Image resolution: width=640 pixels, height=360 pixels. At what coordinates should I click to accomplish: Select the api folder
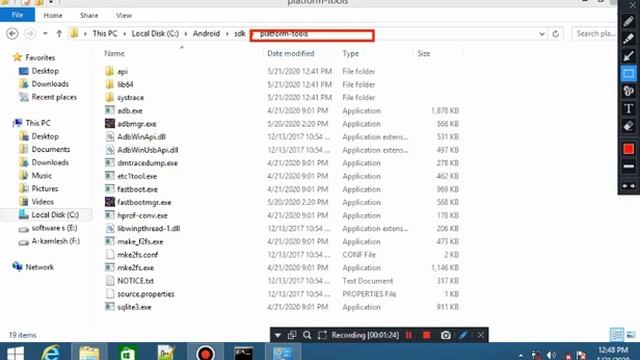[122, 71]
